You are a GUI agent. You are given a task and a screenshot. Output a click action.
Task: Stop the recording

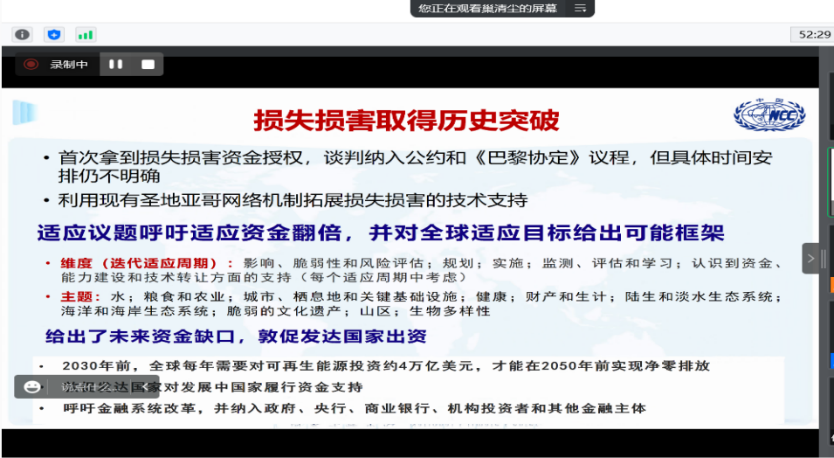[x=147, y=64]
